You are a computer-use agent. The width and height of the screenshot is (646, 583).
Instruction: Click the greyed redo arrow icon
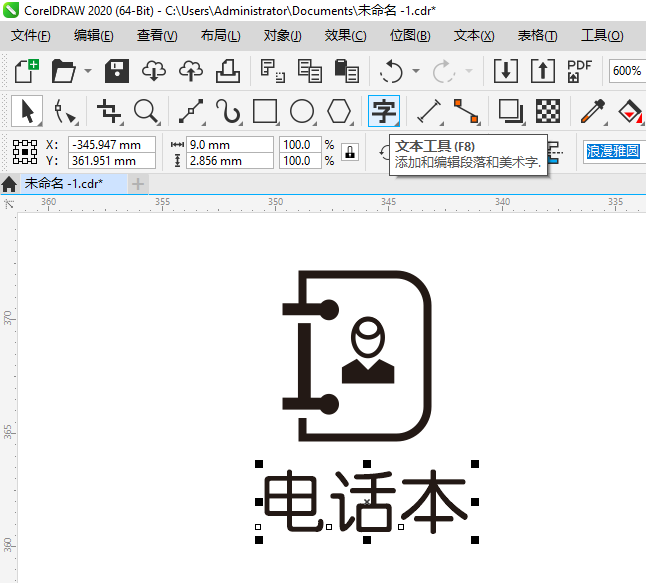pos(443,71)
